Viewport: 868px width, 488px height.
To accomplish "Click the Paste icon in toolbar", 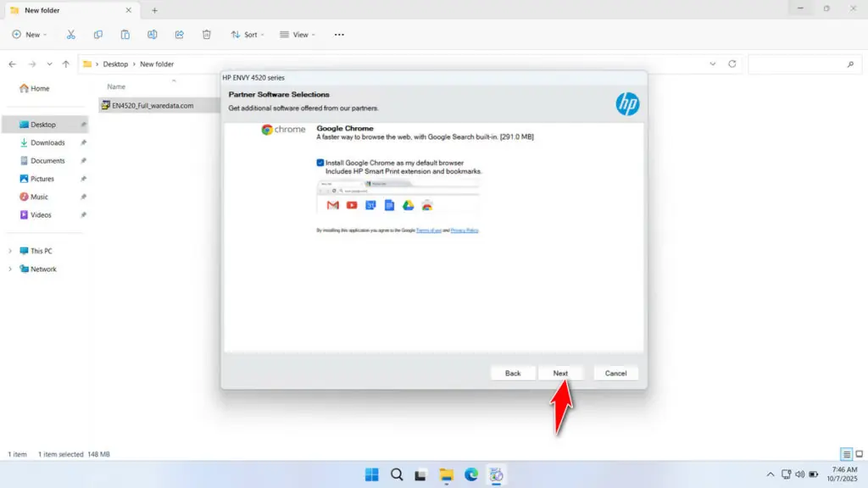I will pyautogui.click(x=125, y=35).
